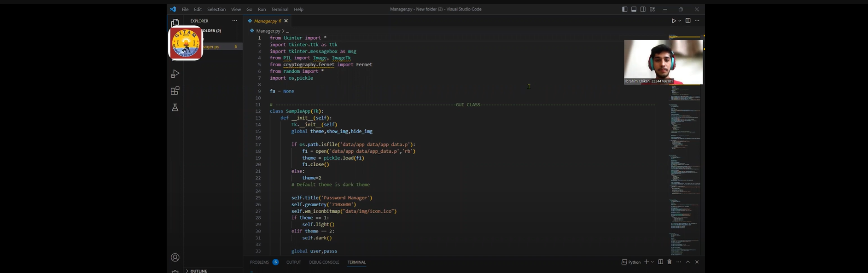The image size is (868, 273).
Task: Toggle primary side bar visibility
Action: click(x=624, y=9)
